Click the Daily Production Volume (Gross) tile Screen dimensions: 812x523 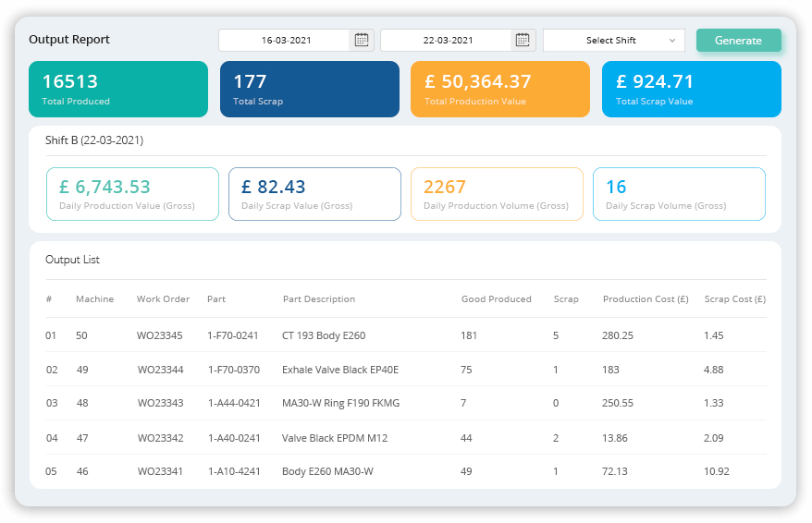click(497, 194)
